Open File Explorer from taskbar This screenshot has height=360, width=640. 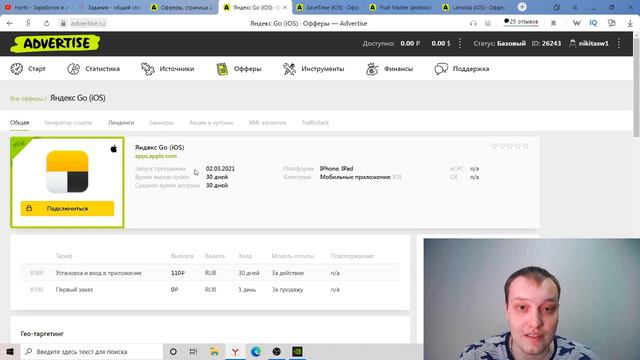point(214,351)
